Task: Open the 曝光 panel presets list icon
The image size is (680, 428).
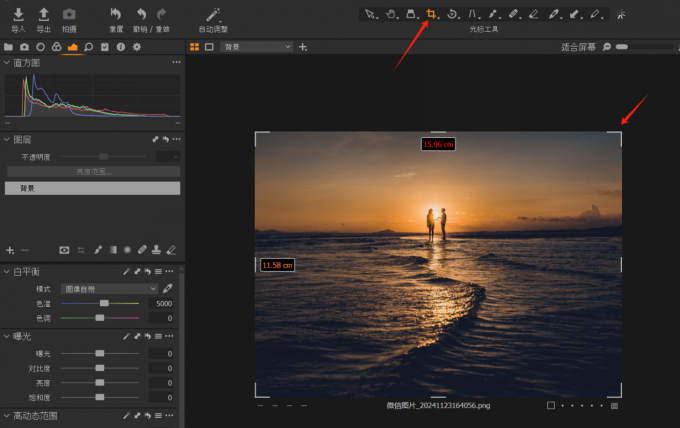Action: 158,336
